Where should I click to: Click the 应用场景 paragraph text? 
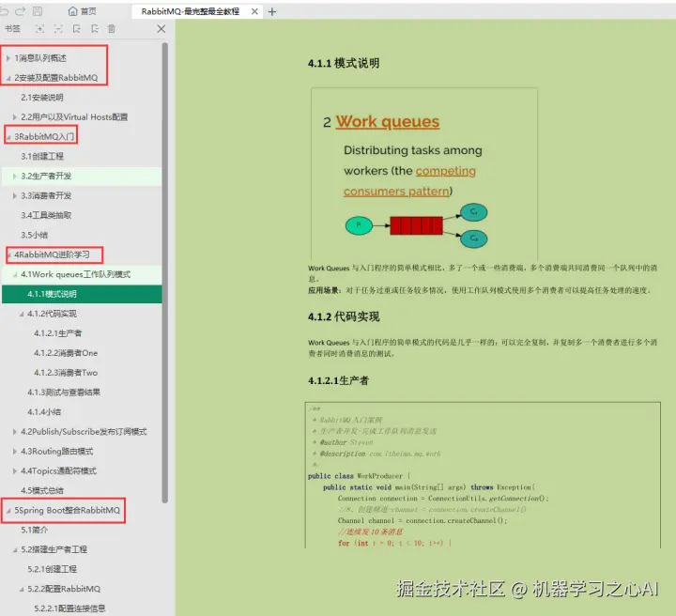coord(480,290)
